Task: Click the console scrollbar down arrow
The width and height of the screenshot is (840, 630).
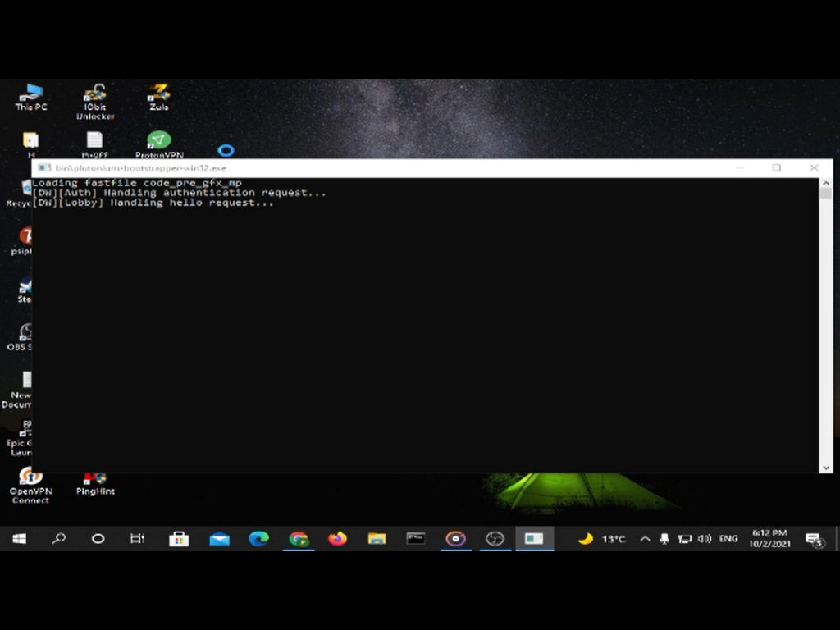Action: tap(825, 468)
